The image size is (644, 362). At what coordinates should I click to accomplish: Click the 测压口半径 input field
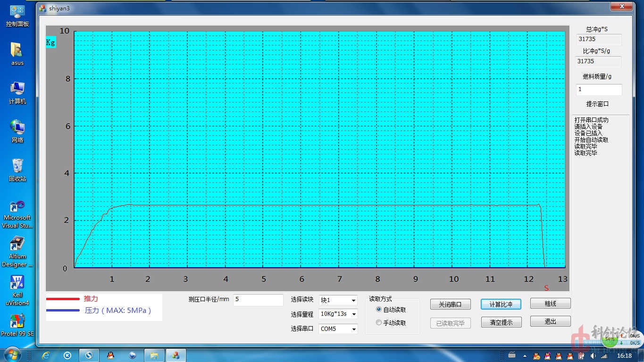(258, 299)
